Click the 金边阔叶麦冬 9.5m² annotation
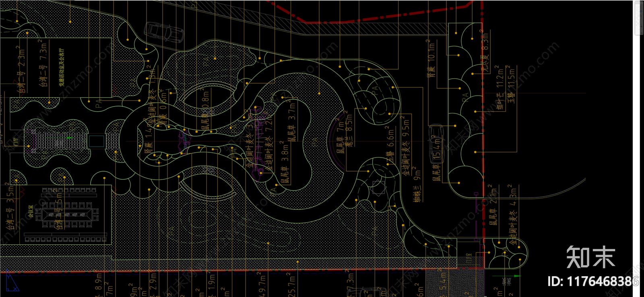This screenshot has width=644, height=297. (405, 145)
